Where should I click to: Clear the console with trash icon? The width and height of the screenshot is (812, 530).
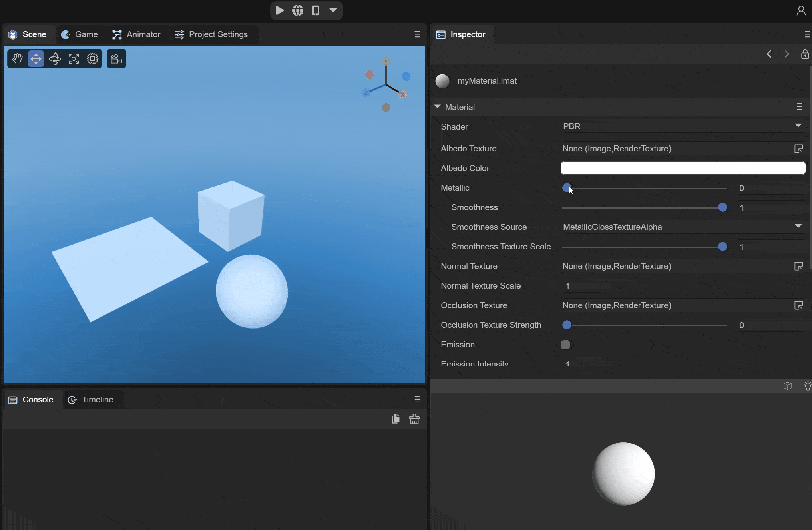(414, 419)
